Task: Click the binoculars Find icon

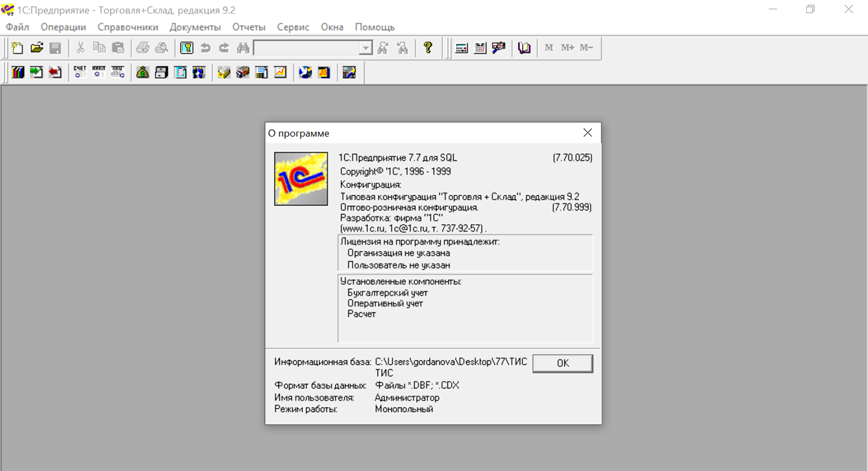Action: (243, 48)
